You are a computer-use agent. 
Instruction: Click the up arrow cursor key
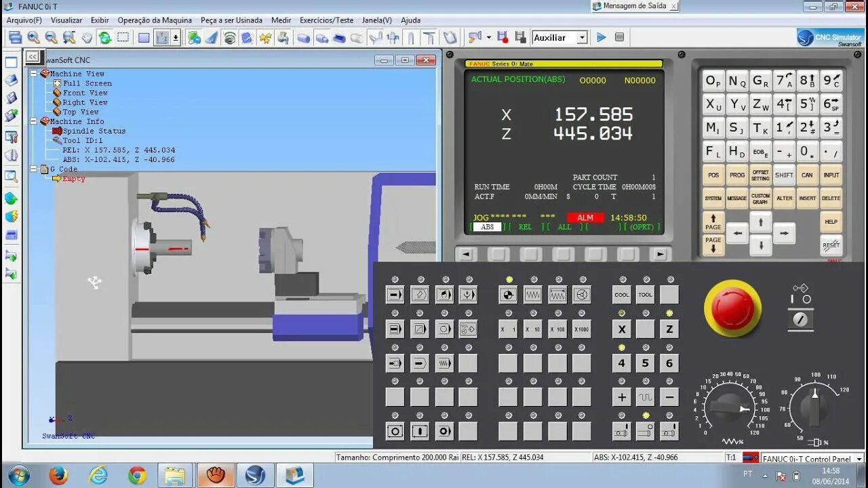tap(760, 222)
